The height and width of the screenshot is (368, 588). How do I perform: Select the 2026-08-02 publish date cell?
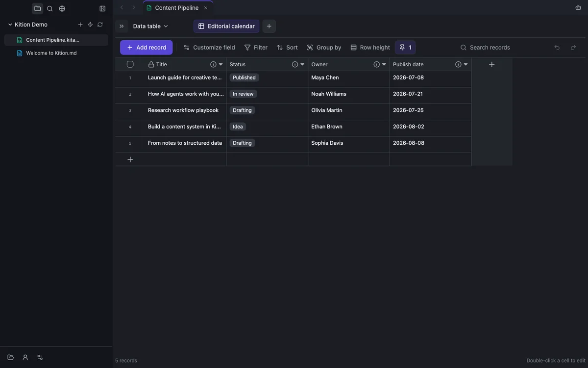point(430,128)
